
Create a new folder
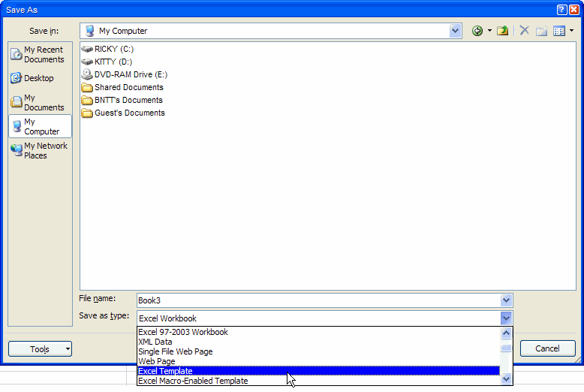coord(541,31)
